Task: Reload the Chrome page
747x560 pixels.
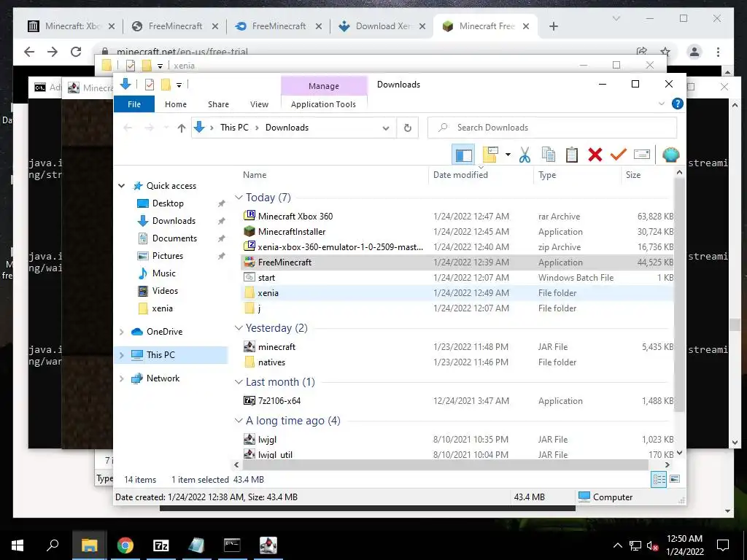Action: click(x=76, y=52)
